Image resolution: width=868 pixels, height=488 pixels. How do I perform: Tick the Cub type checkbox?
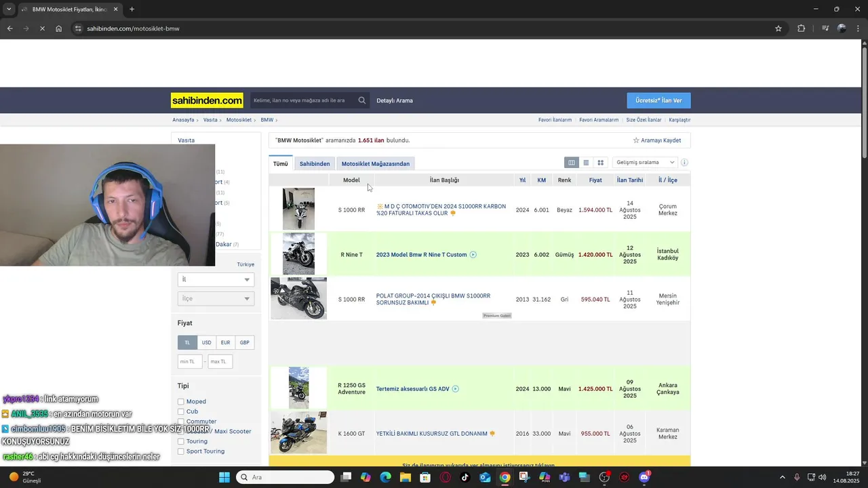pyautogui.click(x=181, y=411)
